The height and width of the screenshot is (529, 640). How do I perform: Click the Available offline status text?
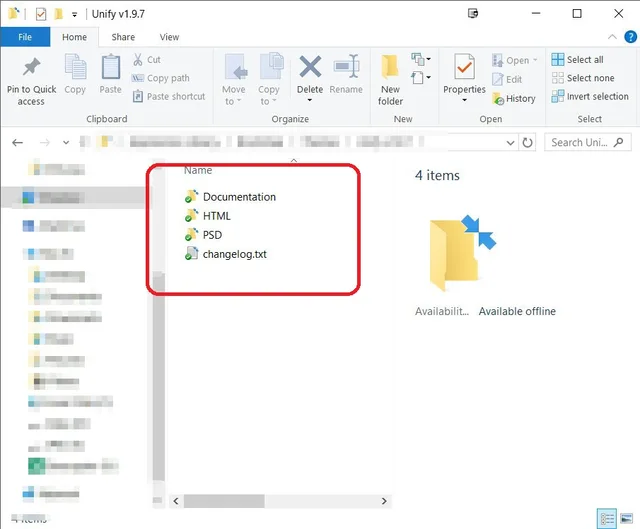point(517,311)
